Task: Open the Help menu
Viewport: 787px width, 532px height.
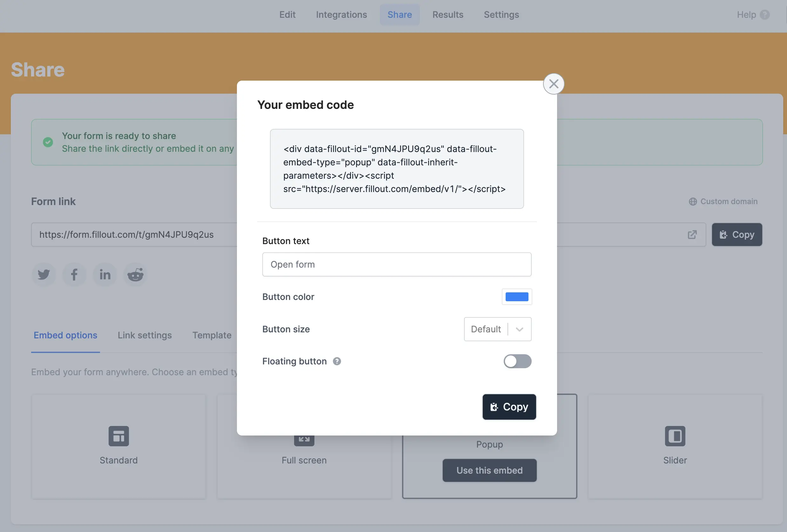Action: pyautogui.click(x=753, y=15)
